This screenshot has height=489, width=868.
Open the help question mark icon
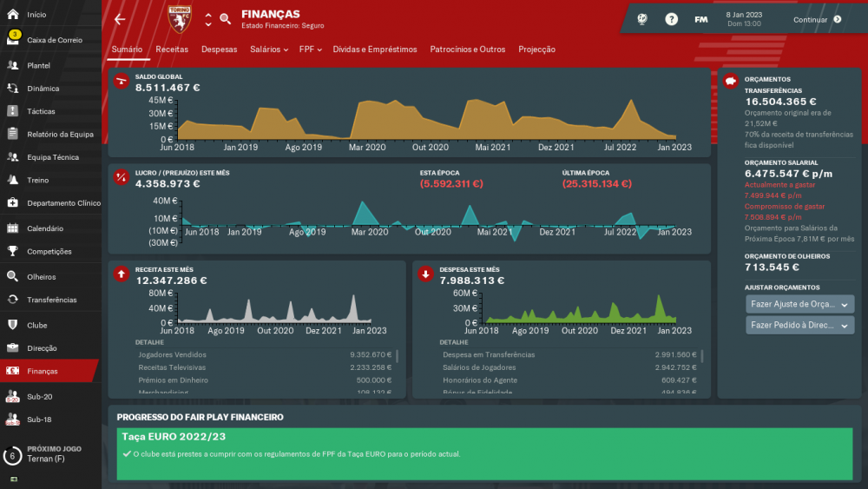click(671, 19)
